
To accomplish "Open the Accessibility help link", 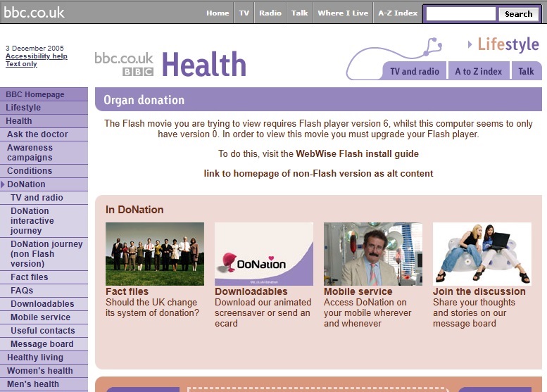I will pos(37,56).
